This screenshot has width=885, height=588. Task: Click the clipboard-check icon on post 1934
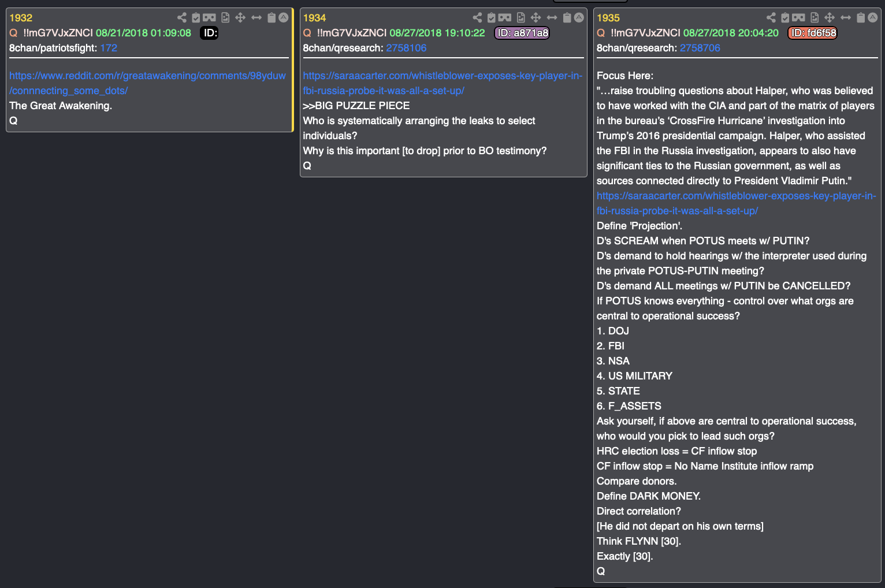[492, 18]
